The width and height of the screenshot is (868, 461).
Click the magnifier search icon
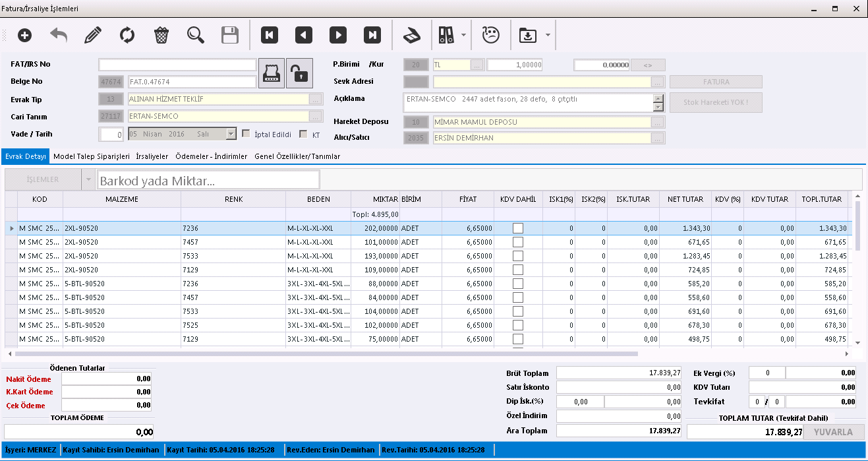(196, 35)
